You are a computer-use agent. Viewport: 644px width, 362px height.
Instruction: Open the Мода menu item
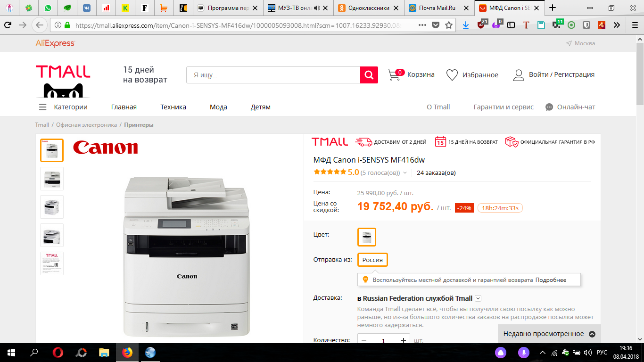coord(218,107)
